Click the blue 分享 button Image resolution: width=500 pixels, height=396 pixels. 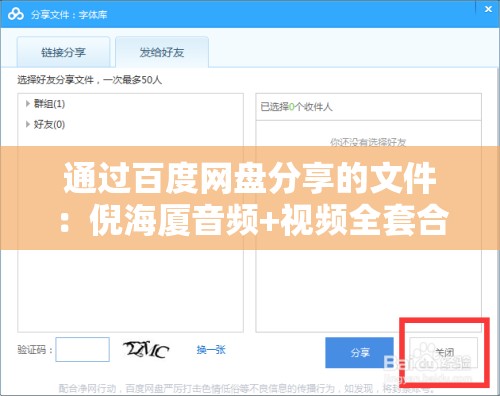[359, 352]
